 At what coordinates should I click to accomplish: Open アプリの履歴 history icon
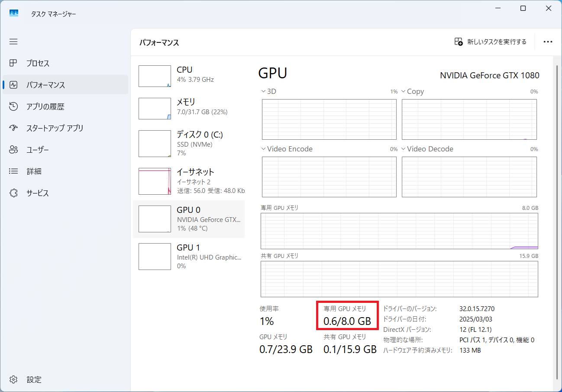tap(13, 106)
